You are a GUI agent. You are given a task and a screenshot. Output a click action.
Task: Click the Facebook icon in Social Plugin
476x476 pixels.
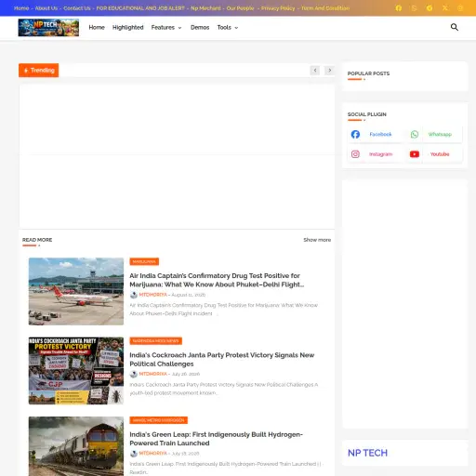(x=355, y=134)
